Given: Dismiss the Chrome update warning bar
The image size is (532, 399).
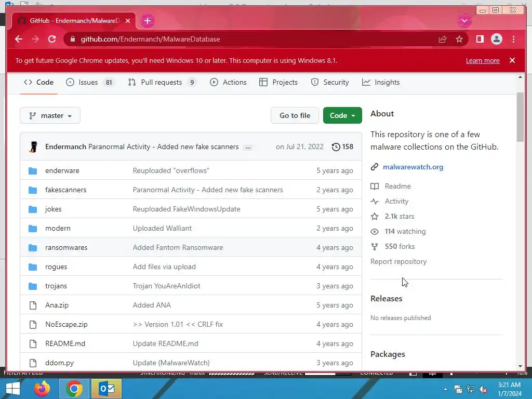Looking at the screenshot, I should coord(512,60).
